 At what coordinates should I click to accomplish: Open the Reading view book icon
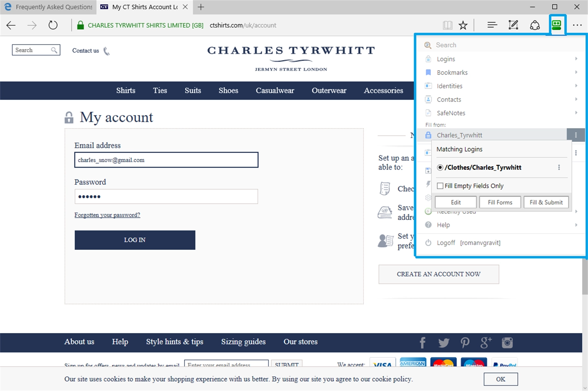(448, 25)
